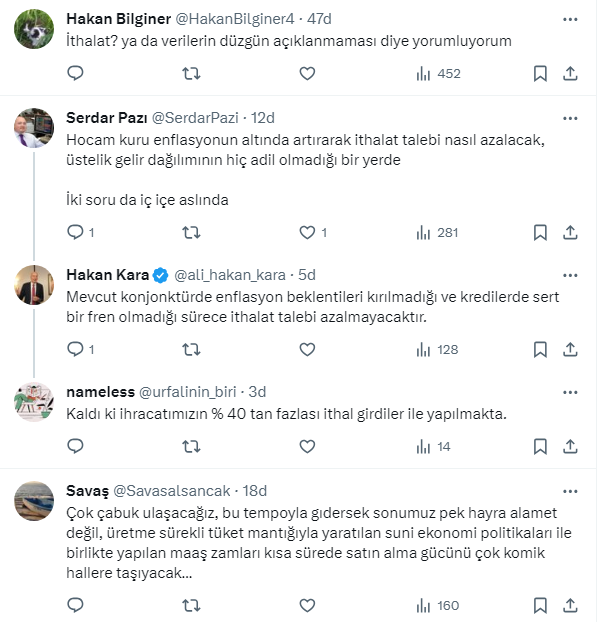Open more options on Serdar Pazı's tweet
The width and height of the screenshot is (605, 622).
pyautogui.click(x=570, y=117)
